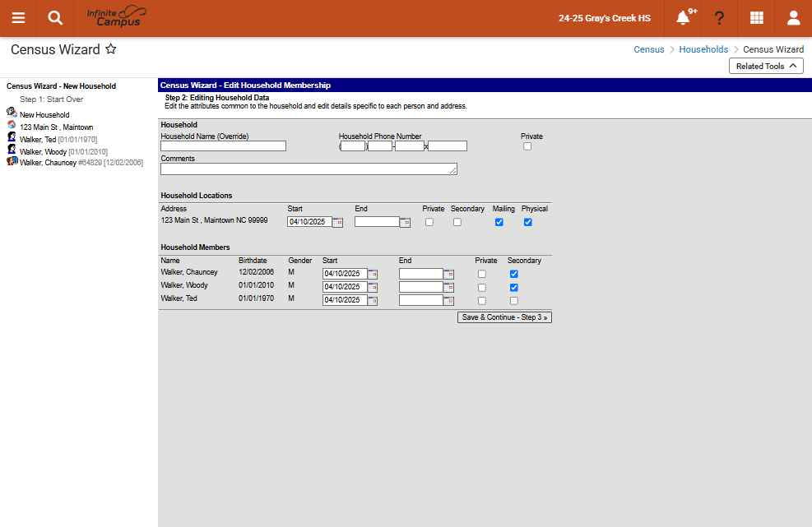Open the notifications bell
Screen dimensions: 812x527
click(x=684, y=18)
